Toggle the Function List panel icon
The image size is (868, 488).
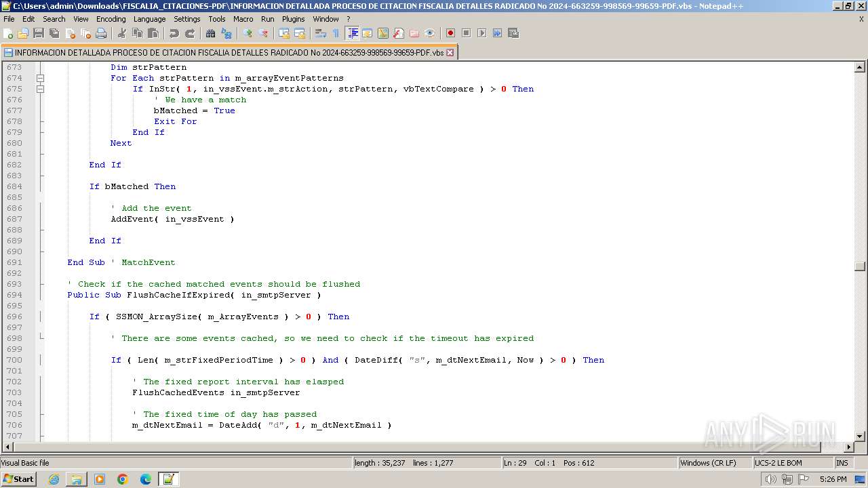(399, 33)
